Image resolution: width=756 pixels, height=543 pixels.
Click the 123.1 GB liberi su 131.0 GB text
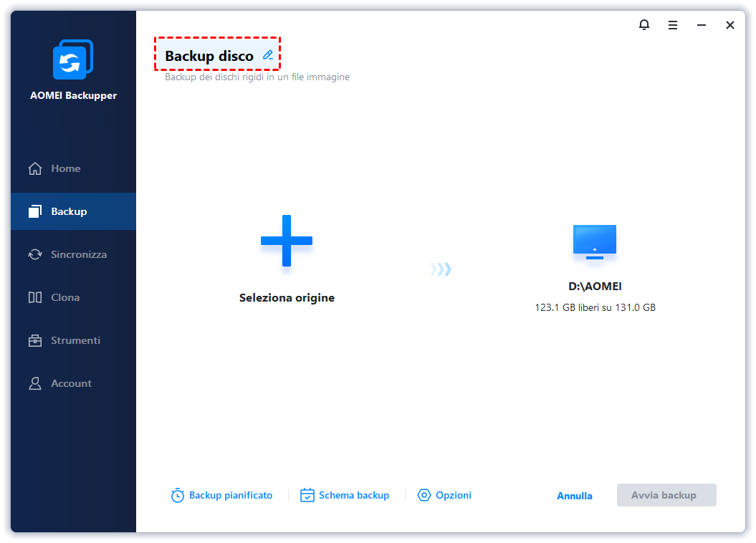pos(595,307)
